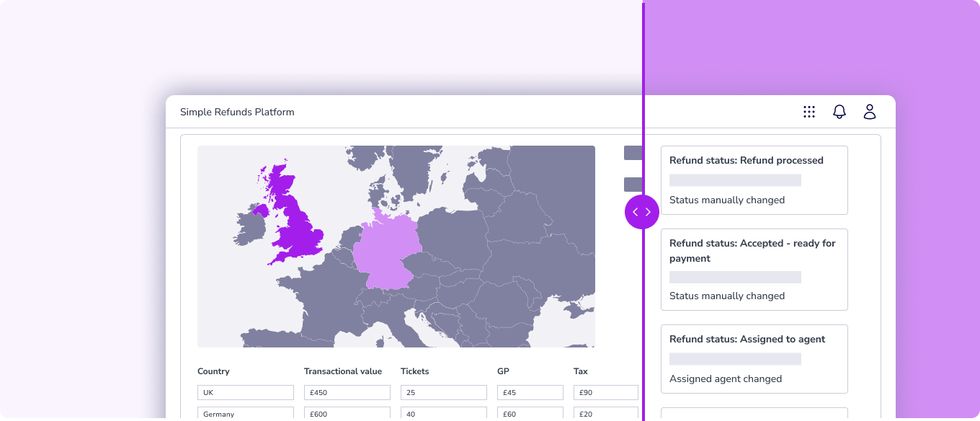Select the tickets field showing 25
Screen dimensions: 980x421
(443, 393)
